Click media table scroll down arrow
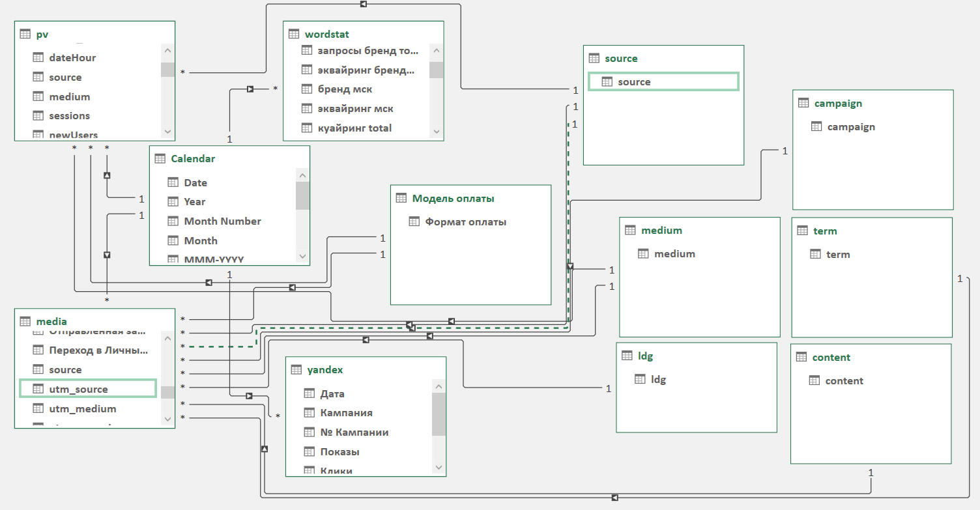 168,418
